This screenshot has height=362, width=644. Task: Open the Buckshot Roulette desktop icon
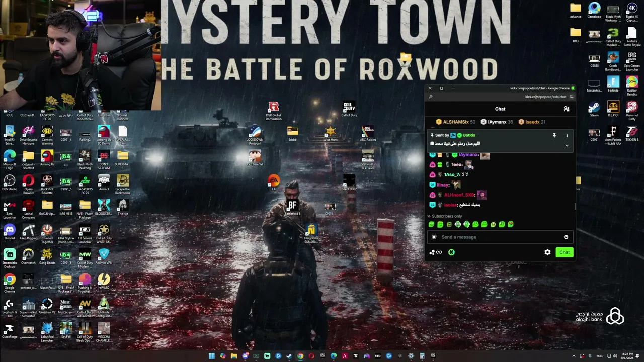click(47, 184)
